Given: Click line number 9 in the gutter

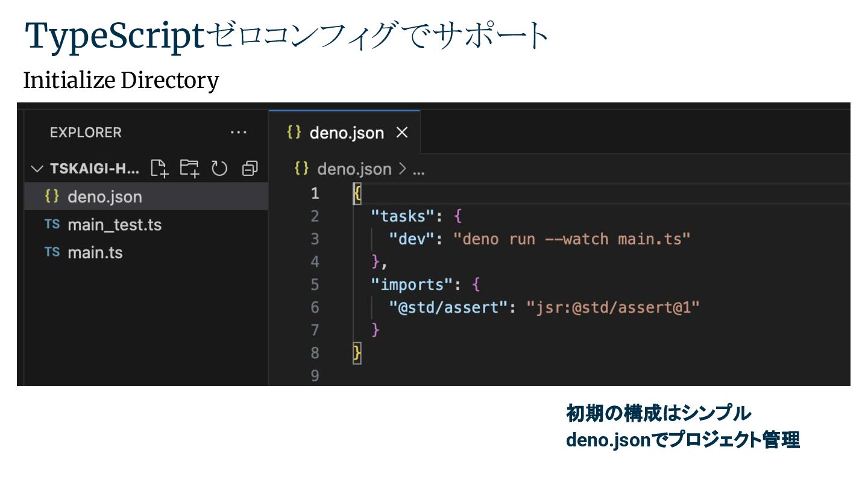Looking at the screenshot, I should click(315, 375).
